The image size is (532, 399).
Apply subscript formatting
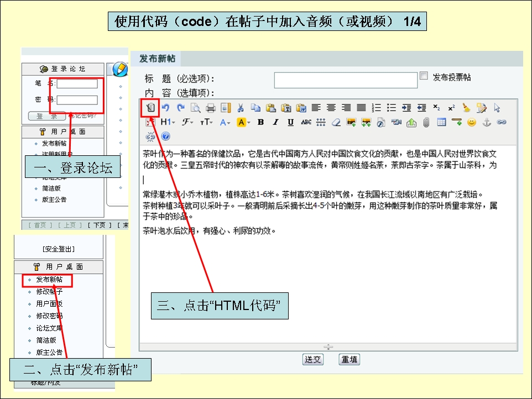[x=437, y=108]
